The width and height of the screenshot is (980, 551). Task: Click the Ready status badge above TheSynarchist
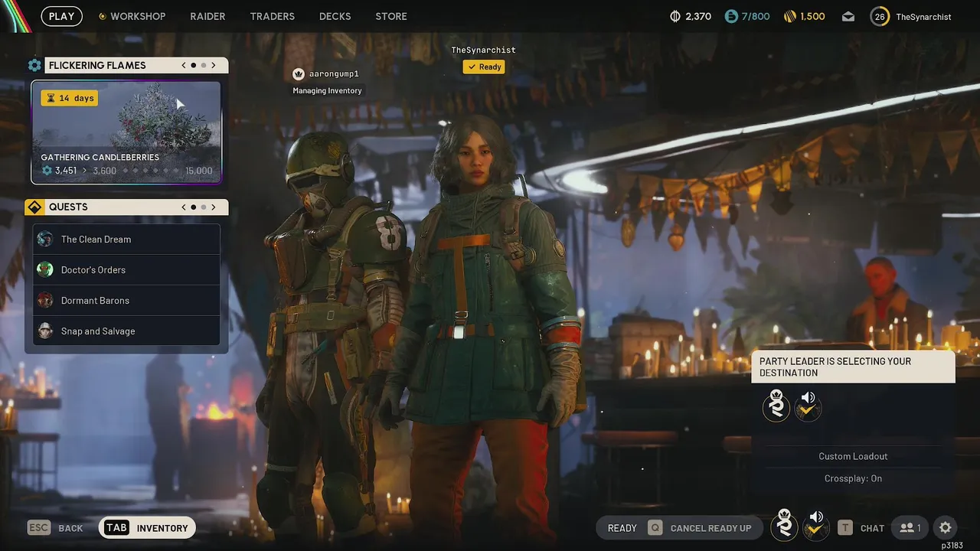pyautogui.click(x=484, y=67)
